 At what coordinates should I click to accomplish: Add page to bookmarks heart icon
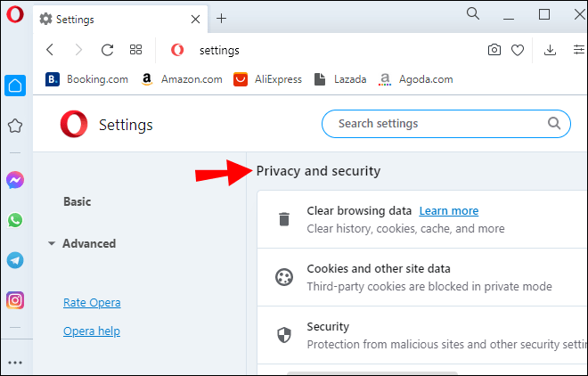coord(518,51)
